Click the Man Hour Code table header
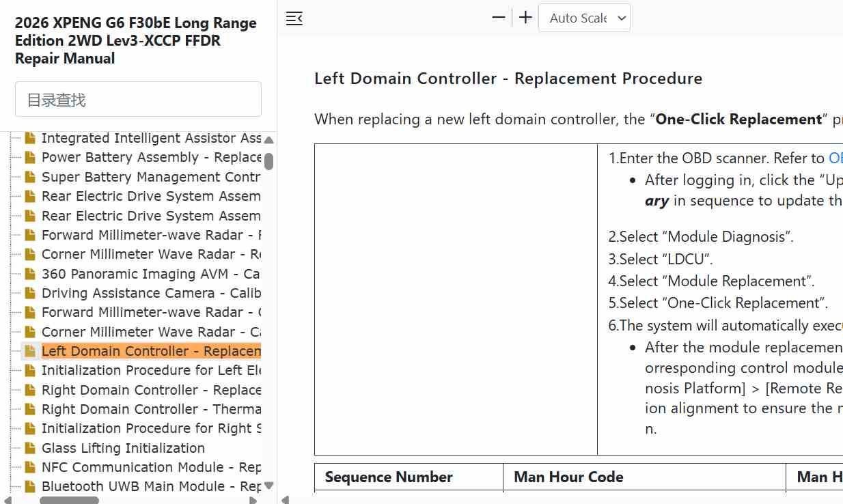Viewport: 843px width, 504px height. [568, 477]
